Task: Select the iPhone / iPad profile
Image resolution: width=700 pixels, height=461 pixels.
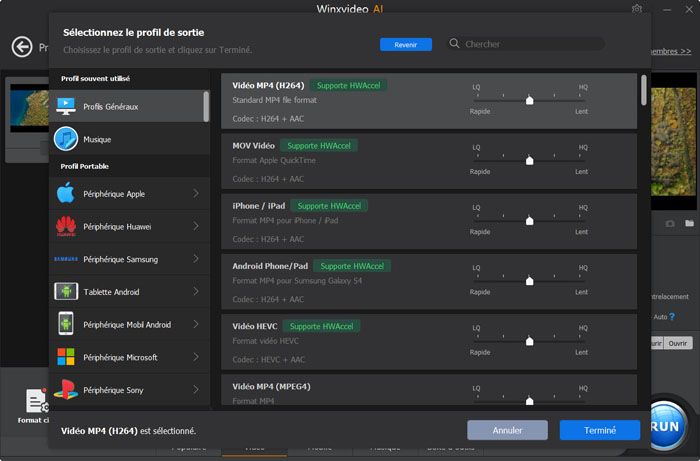Action: (429, 221)
